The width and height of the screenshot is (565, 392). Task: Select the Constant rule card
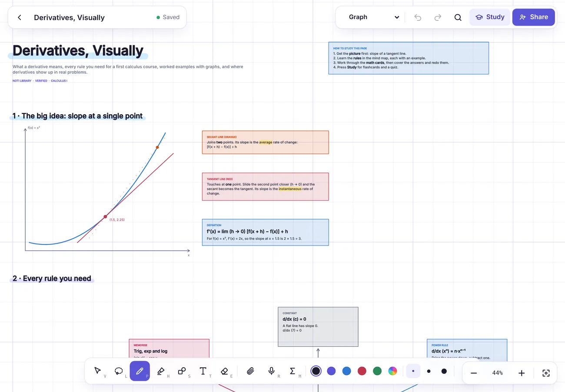pyautogui.click(x=318, y=327)
